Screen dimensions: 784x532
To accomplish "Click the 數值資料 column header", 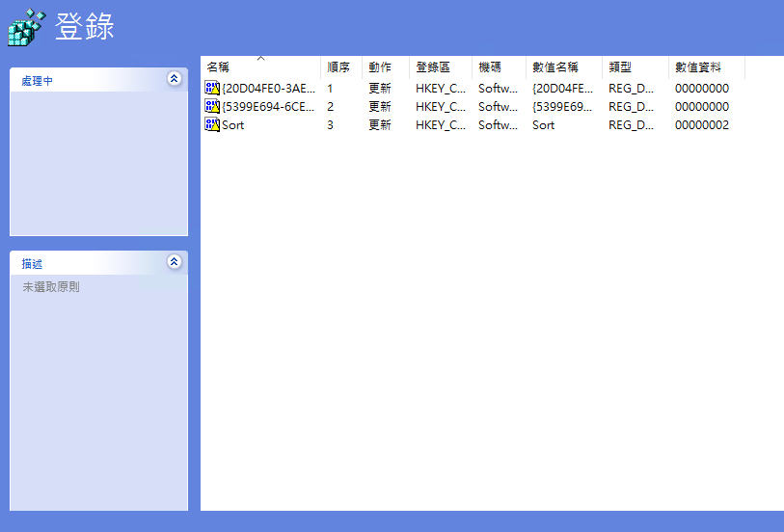I will pyautogui.click(x=697, y=67).
